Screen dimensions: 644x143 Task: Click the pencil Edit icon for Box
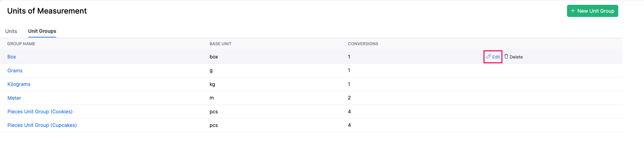pos(489,57)
